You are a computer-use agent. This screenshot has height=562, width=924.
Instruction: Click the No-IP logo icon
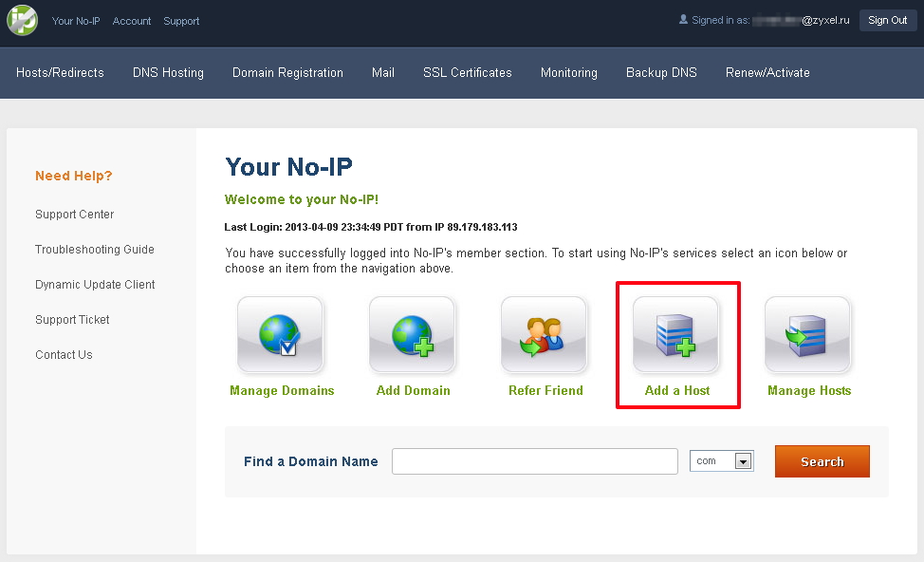tap(22, 20)
